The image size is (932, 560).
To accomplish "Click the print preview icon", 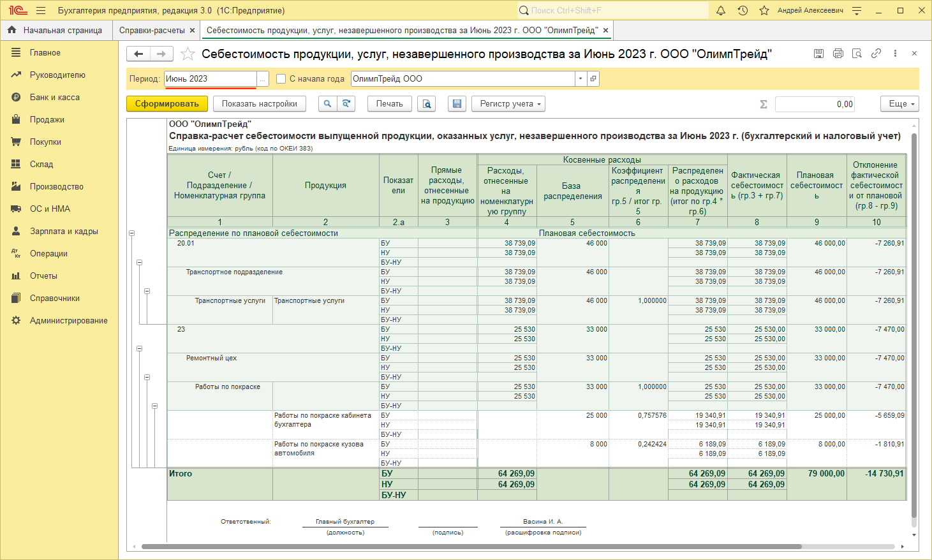I will [427, 104].
